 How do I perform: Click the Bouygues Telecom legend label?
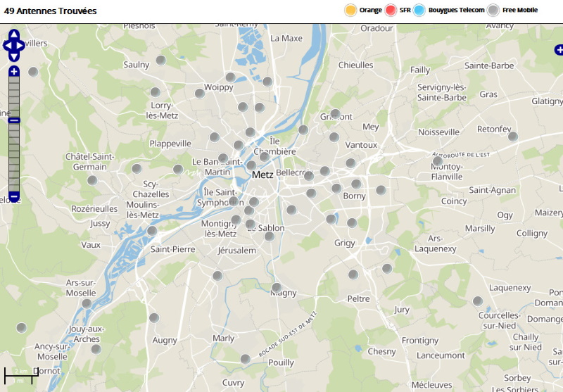(x=456, y=10)
